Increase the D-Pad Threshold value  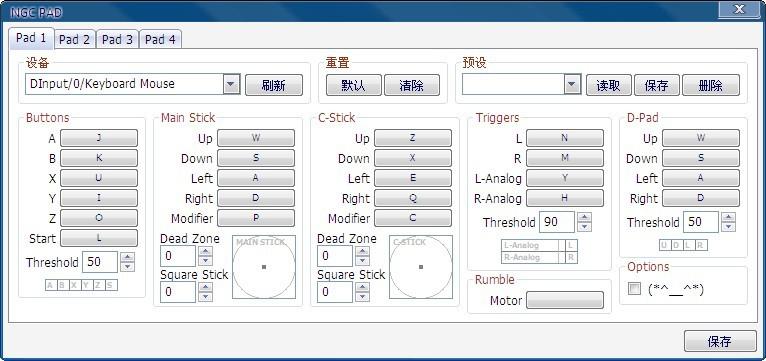click(x=728, y=217)
